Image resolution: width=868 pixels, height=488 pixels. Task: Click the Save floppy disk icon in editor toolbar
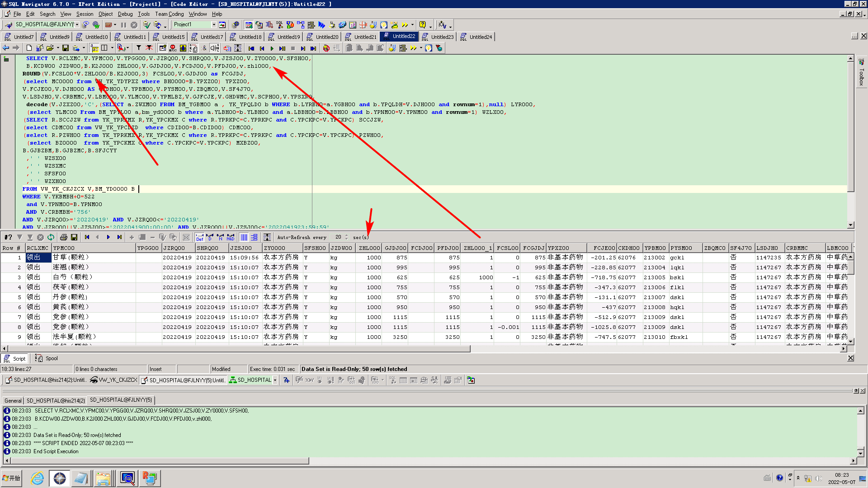tap(66, 48)
